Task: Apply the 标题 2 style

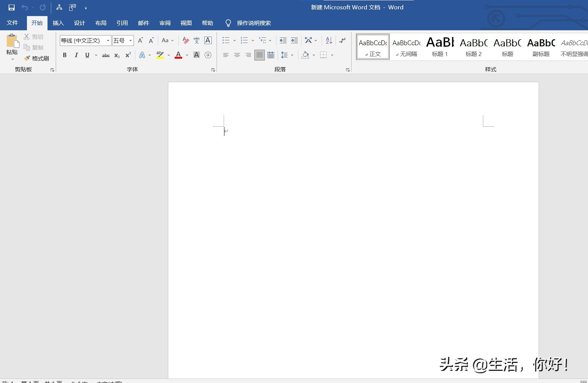Action: tap(474, 47)
